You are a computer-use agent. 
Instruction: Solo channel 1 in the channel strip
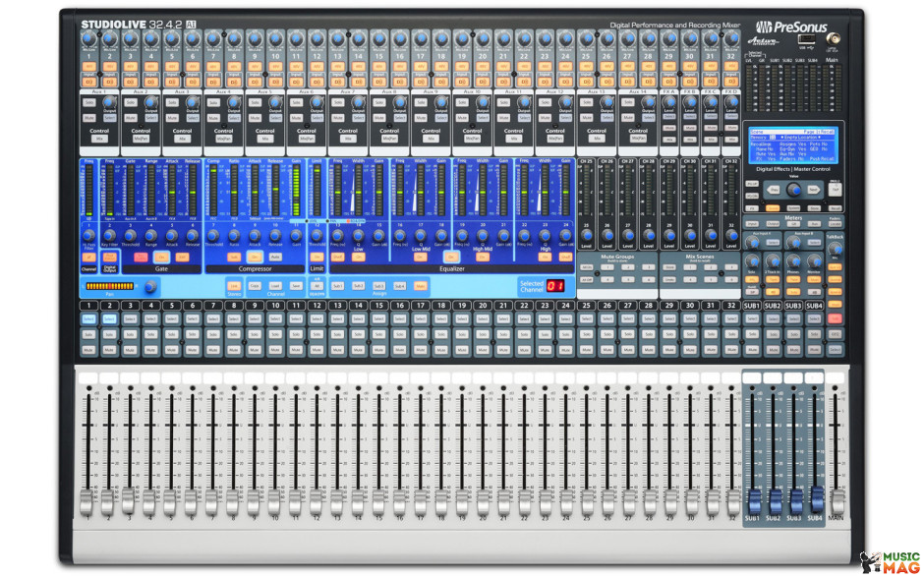click(88, 334)
